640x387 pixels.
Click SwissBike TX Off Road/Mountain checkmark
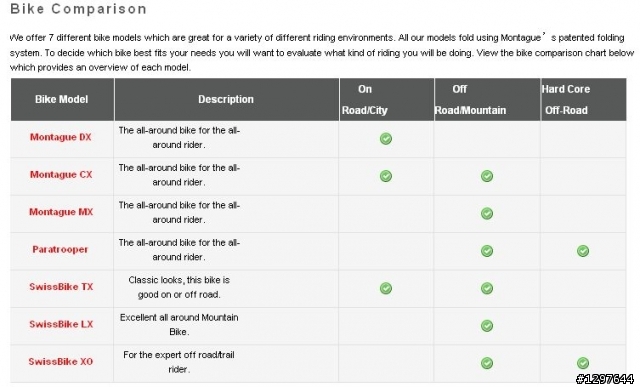pyautogui.click(x=487, y=288)
